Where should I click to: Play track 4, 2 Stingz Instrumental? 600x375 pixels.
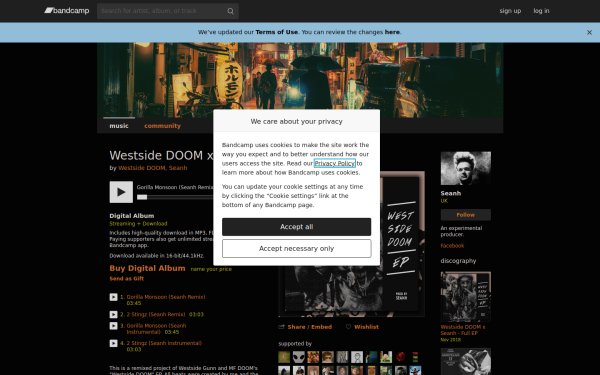[113, 344]
